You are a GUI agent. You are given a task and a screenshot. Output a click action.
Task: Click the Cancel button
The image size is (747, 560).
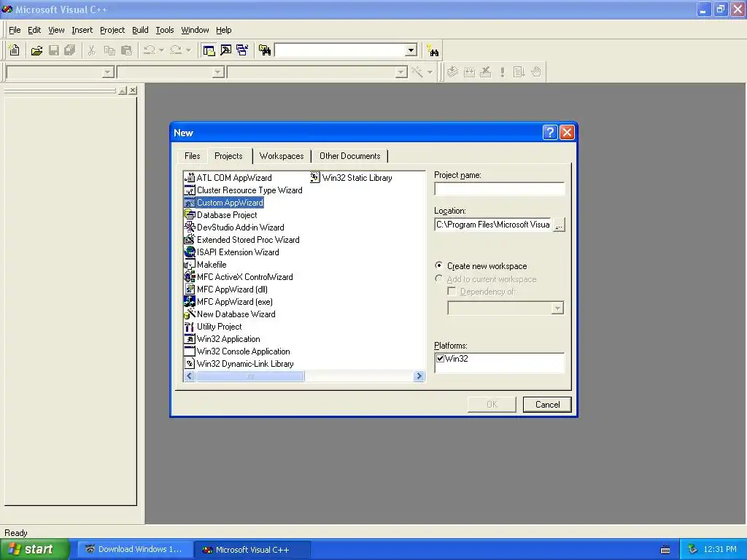547,404
